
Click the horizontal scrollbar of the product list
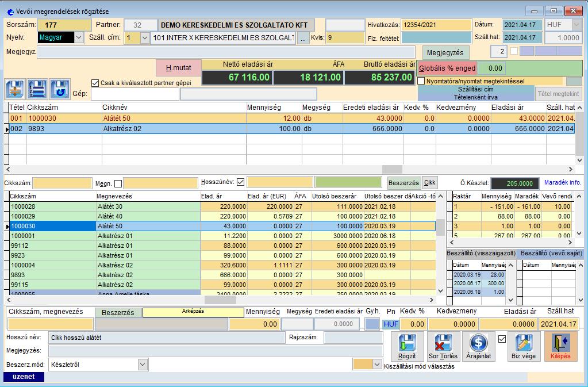click(x=220, y=300)
